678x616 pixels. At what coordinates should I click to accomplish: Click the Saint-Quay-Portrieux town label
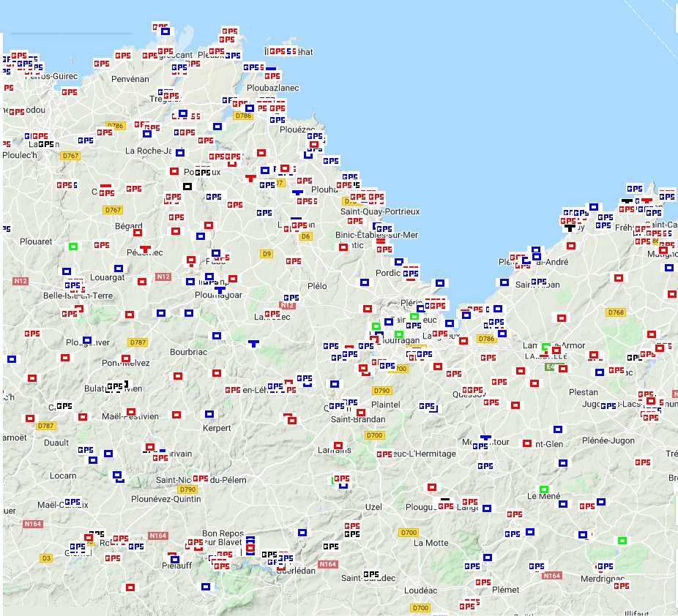pos(380,211)
